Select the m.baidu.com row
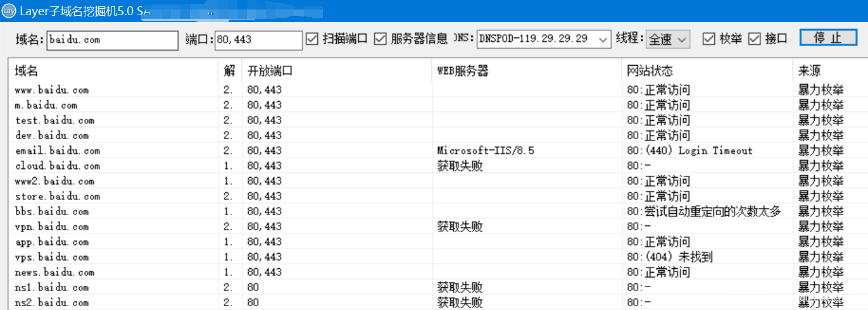This screenshot has width=868, height=310. [x=438, y=105]
